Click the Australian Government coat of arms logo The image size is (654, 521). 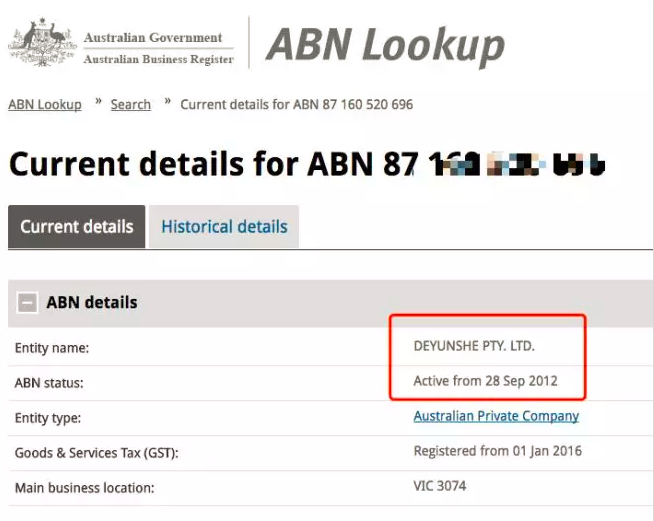[x=41, y=45]
